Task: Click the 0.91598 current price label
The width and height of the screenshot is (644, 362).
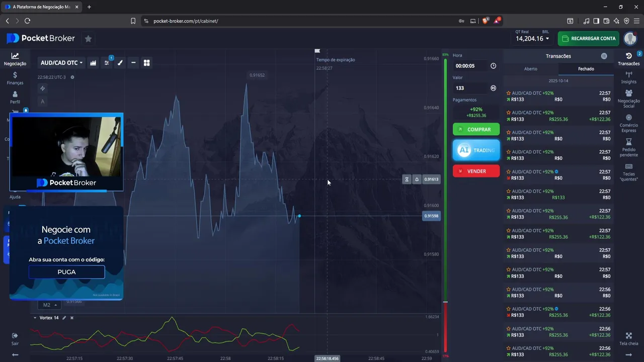Action: tap(431, 216)
